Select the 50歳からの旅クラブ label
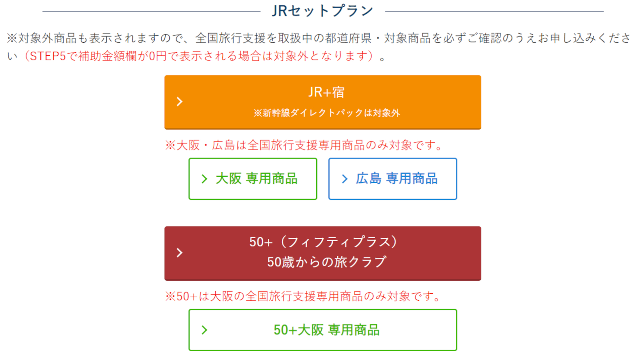This screenshot has height=359, width=644. tap(326, 263)
